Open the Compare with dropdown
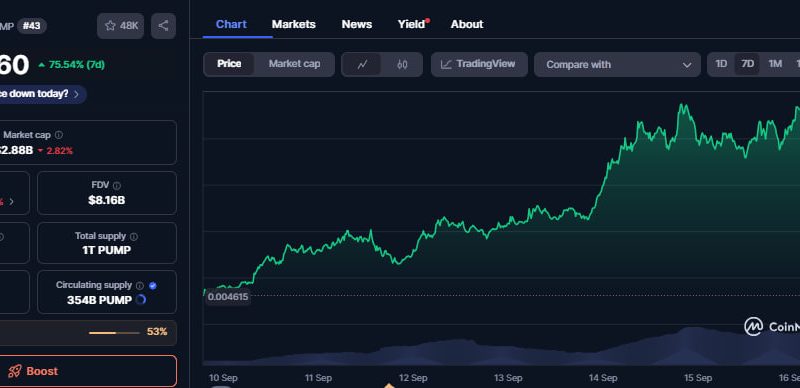This screenshot has width=800, height=388. [x=617, y=65]
